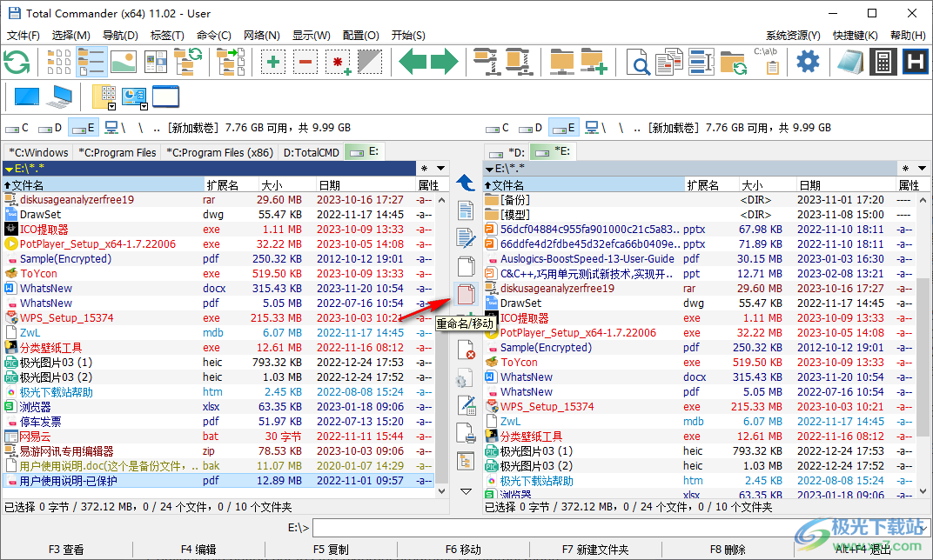This screenshot has width=933, height=560.
Task: Launch the notepad icon in toolbar
Action: click(x=851, y=62)
